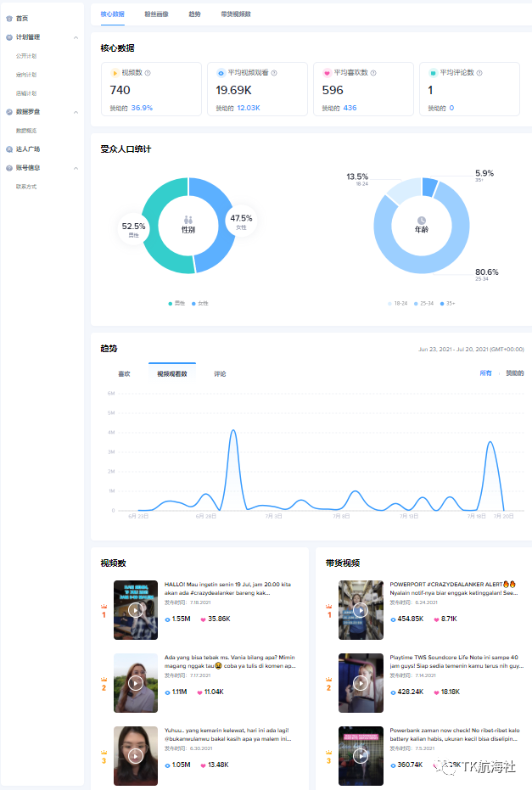This screenshot has height=790, width=532.
Task: Click the orange play icon on 视频数 card
Action: [x=115, y=73]
